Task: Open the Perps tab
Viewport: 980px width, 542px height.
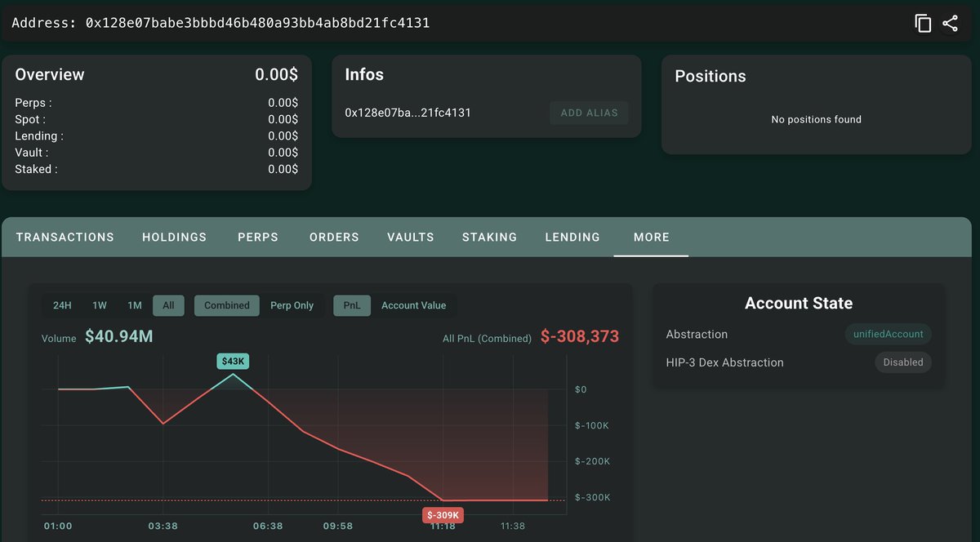Action: pos(258,237)
